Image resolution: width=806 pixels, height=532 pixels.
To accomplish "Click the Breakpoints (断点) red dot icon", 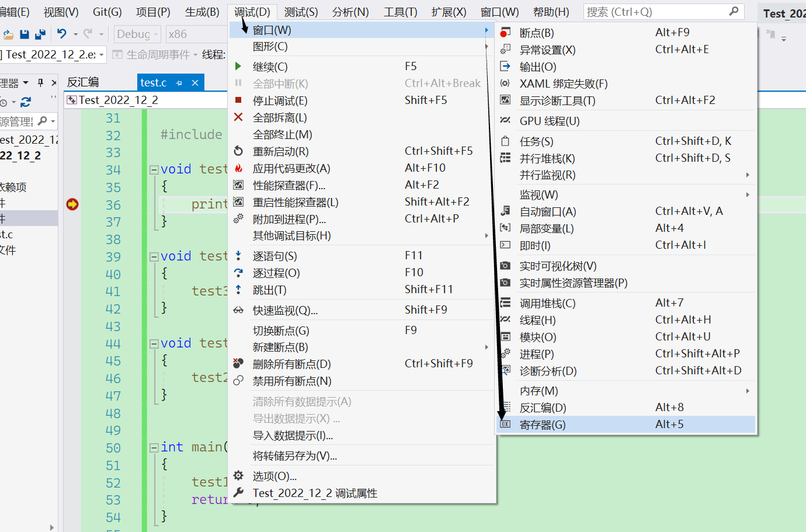I will tap(505, 33).
